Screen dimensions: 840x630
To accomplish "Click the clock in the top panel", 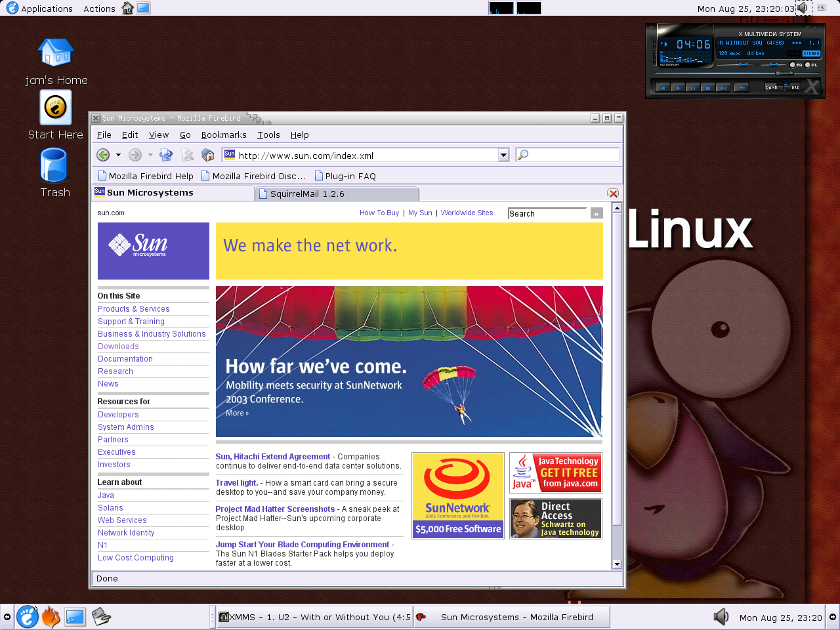I will [745, 9].
